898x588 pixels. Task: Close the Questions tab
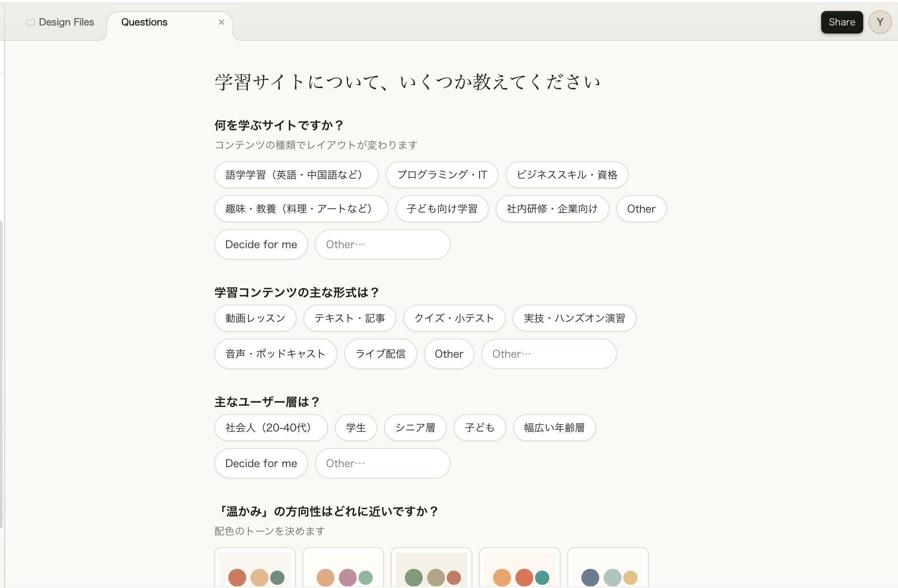(221, 22)
